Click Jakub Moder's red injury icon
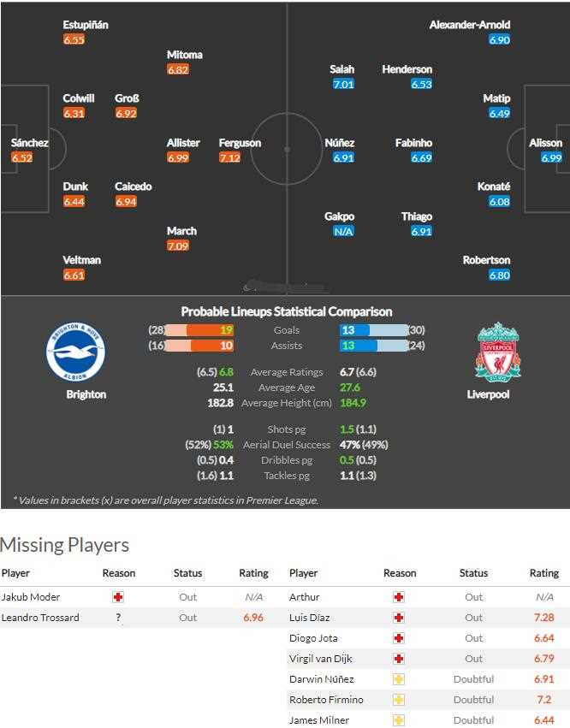 [118, 597]
